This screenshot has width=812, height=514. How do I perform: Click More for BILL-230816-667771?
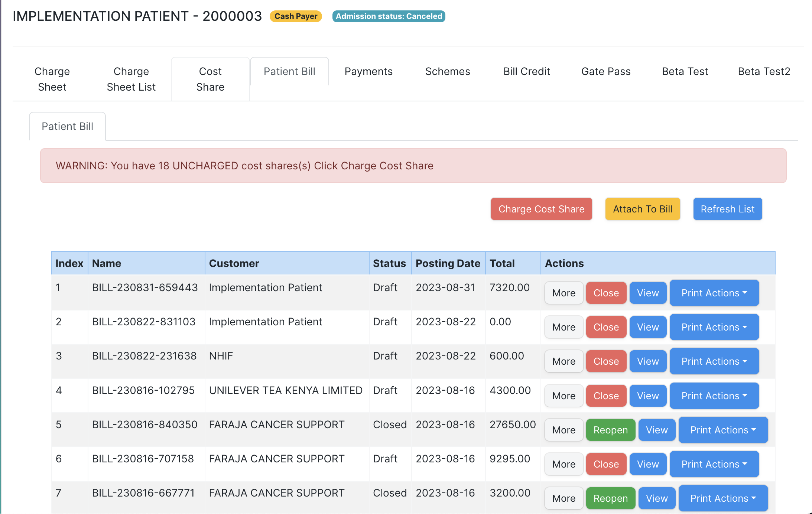[x=564, y=498]
